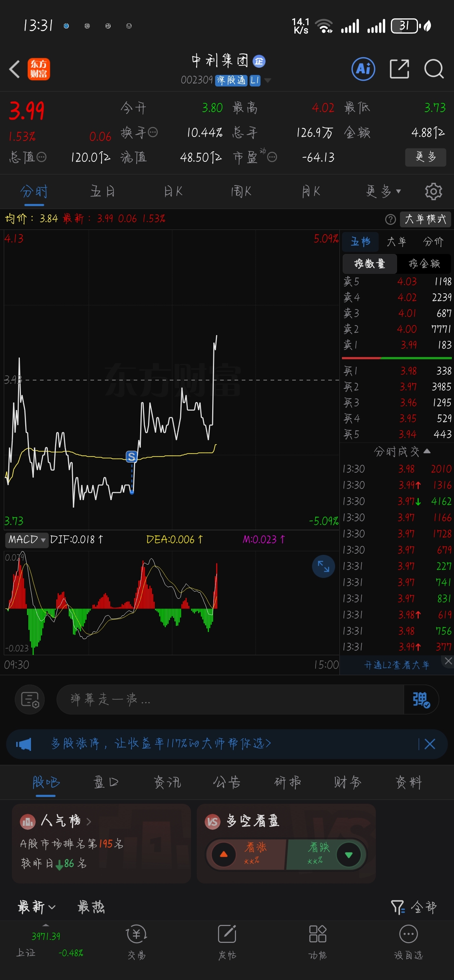454x980 pixels.
Task: Open the search magnifier icon
Action: click(x=434, y=69)
